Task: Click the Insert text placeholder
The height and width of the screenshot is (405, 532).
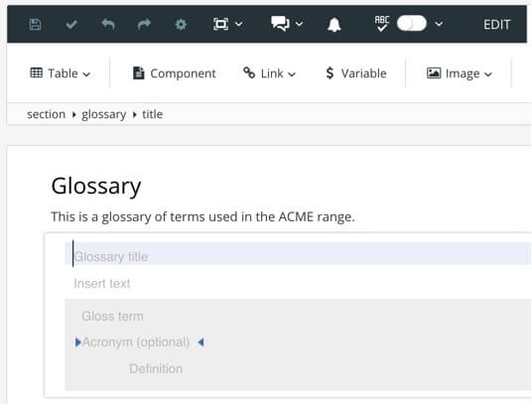Action: pos(102,283)
